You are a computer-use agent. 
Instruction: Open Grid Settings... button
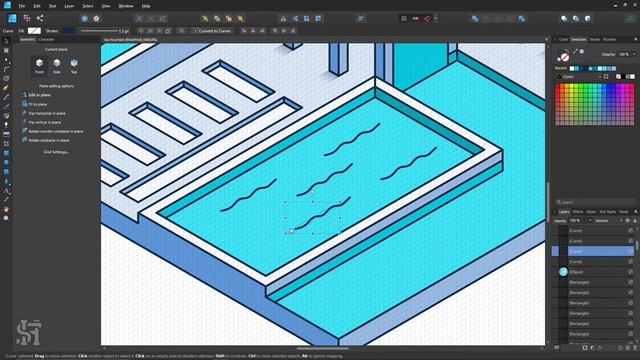pyautogui.click(x=56, y=152)
